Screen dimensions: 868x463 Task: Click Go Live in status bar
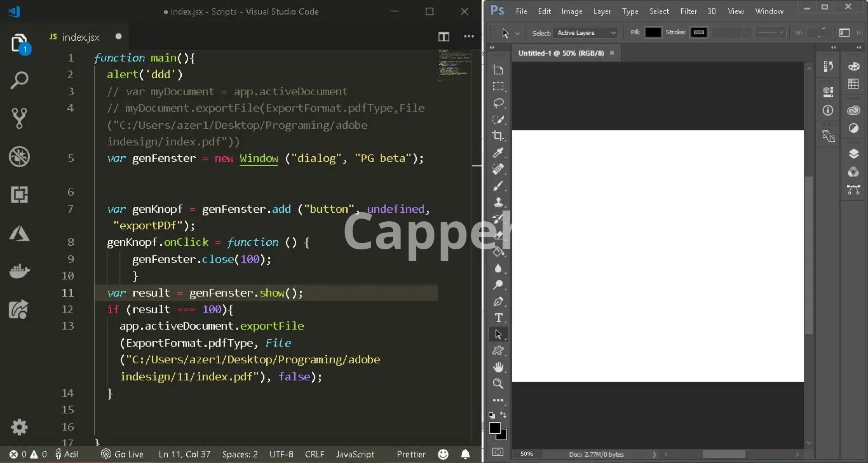(122, 454)
